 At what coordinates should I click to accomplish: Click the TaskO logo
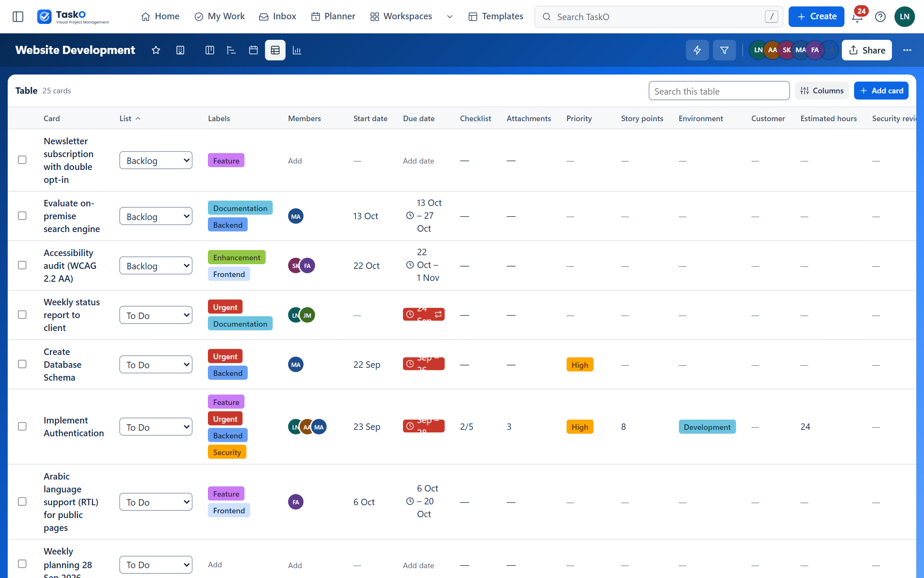click(x=73, y=17)
